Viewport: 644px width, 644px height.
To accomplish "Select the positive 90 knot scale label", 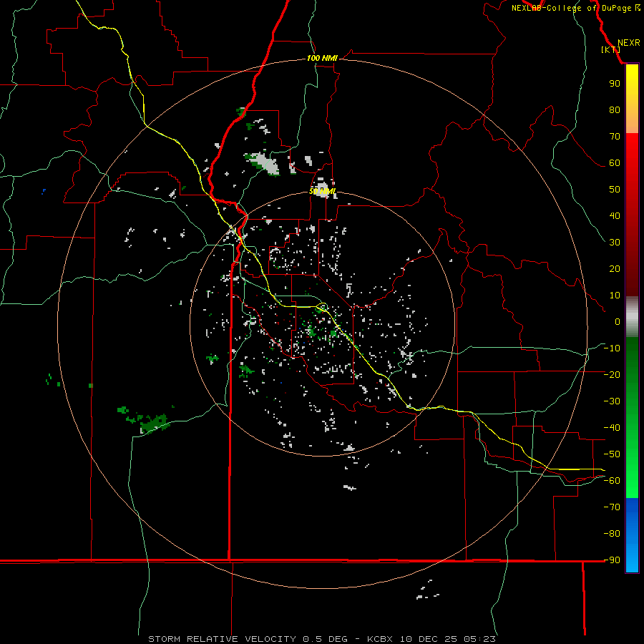I will (x=615, y=84).
